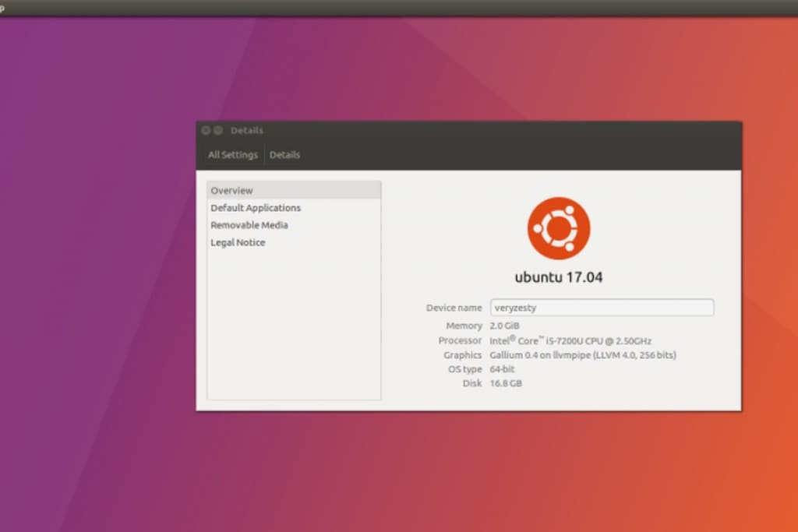View the Legal Notice section

point(237,242)
